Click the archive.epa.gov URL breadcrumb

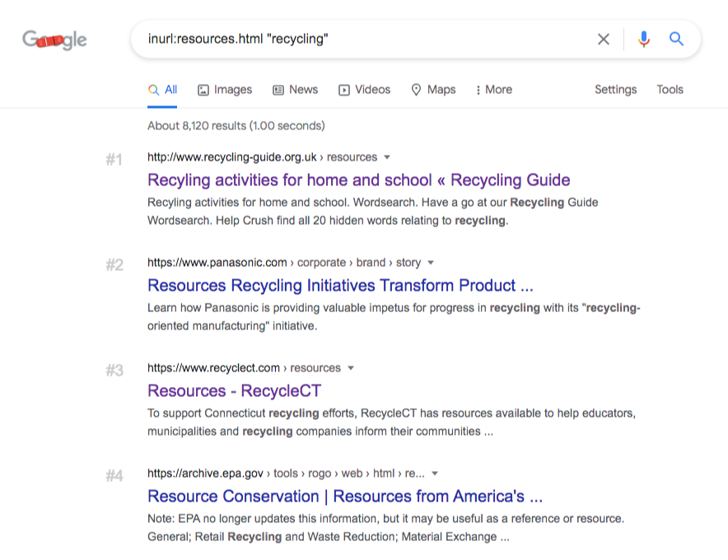pos(286,474)
